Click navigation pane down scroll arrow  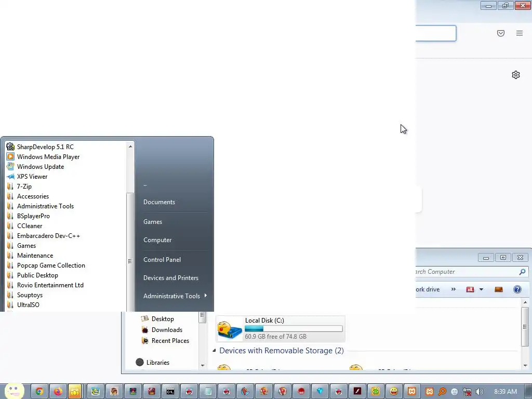pyautogui.click(x=203, y=366)
